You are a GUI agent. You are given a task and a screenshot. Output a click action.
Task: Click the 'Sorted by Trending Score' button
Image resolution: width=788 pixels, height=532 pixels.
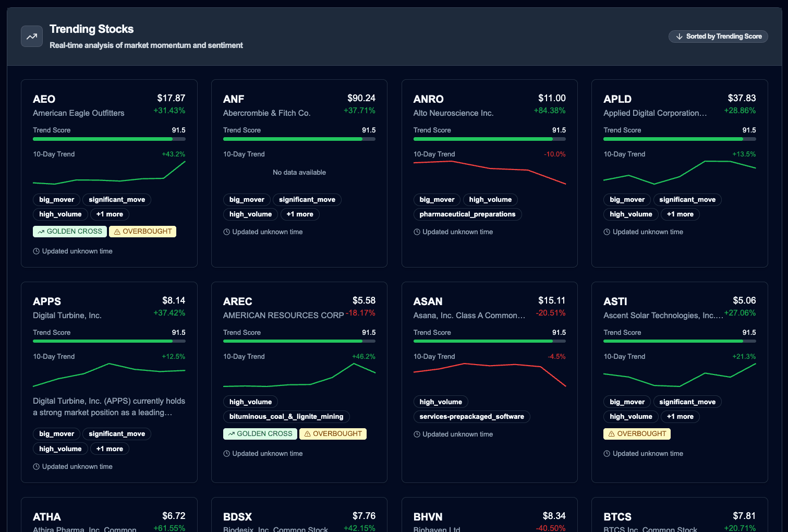[718, 36]
